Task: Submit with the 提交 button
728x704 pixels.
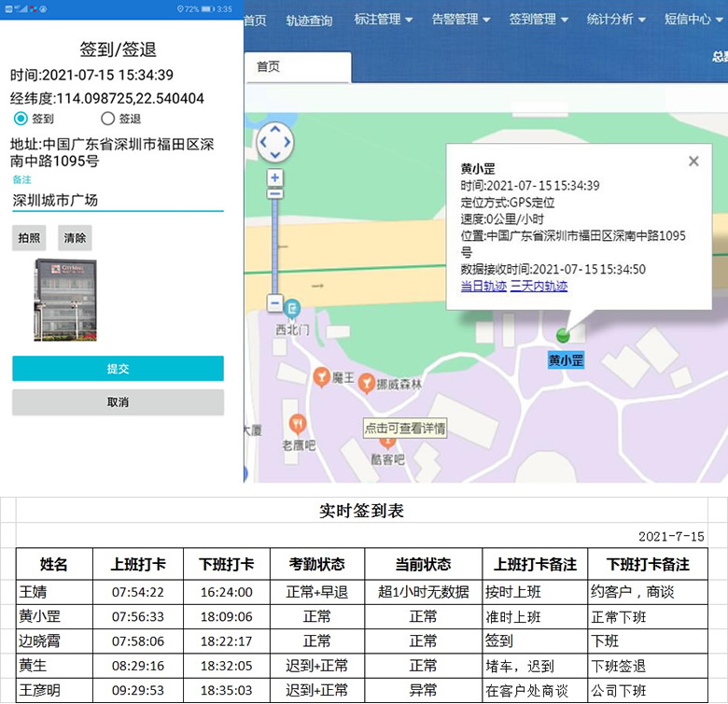Action: [118, 368]
